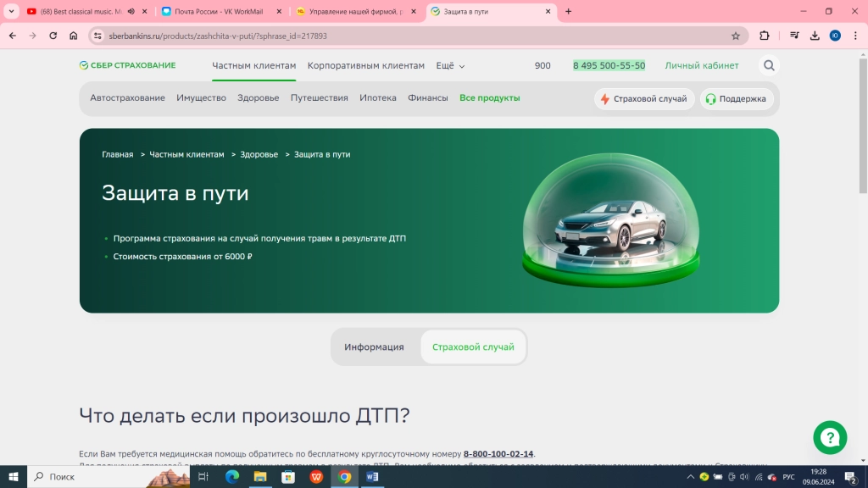Click the short number 900
The width and height of the screenshot is (868, 488).
pyautogui.click(x=542, y=65)
